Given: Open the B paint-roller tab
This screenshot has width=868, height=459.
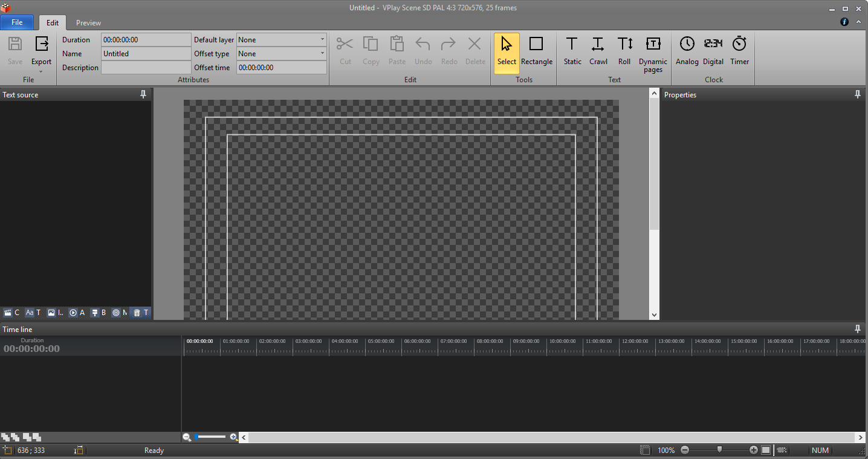Looking at the screenshot, I should pyautogui.click(x=99, y=313).
